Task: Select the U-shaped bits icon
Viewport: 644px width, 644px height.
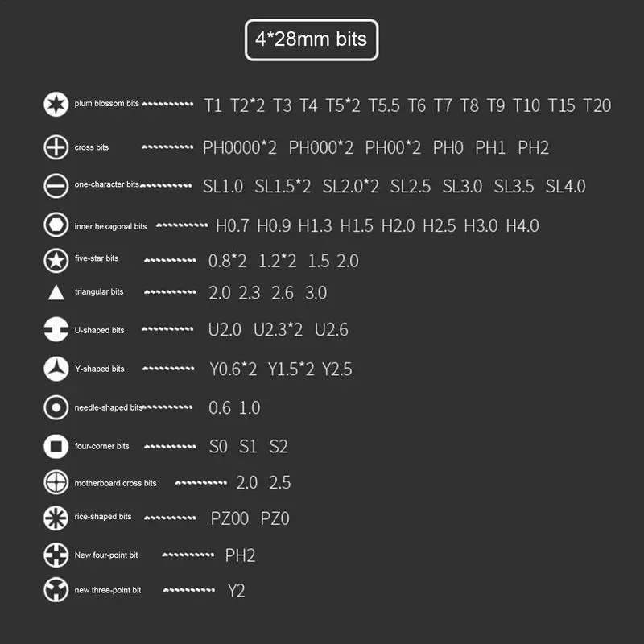Action: tap(56, 329)
